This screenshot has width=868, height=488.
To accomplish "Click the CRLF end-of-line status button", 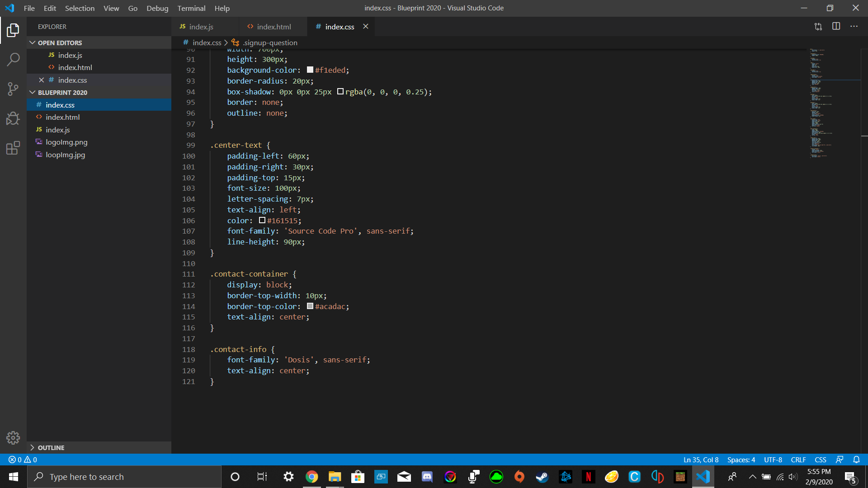I will click(x=798, y=460).
